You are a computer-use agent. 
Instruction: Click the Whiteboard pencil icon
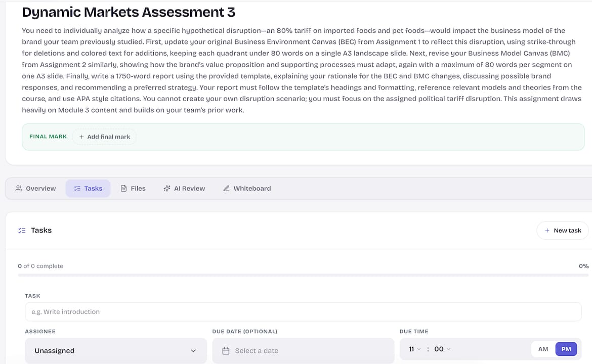(x=226, y=188)
